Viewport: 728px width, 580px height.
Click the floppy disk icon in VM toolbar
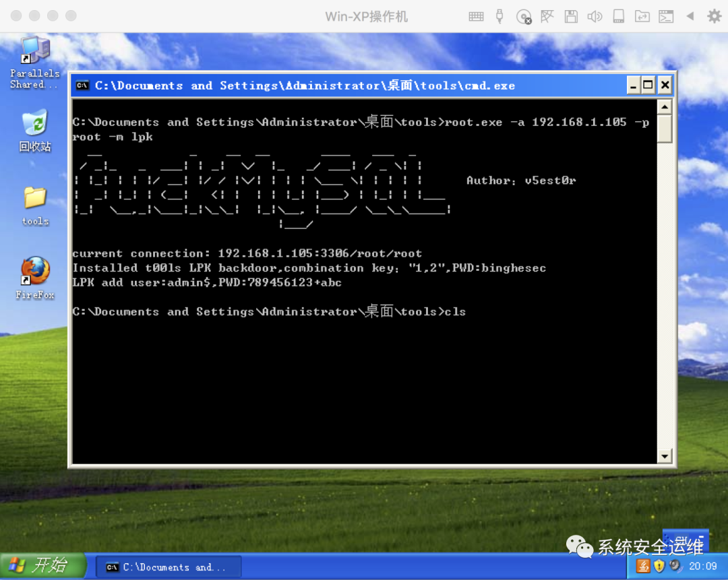(571, 17)
